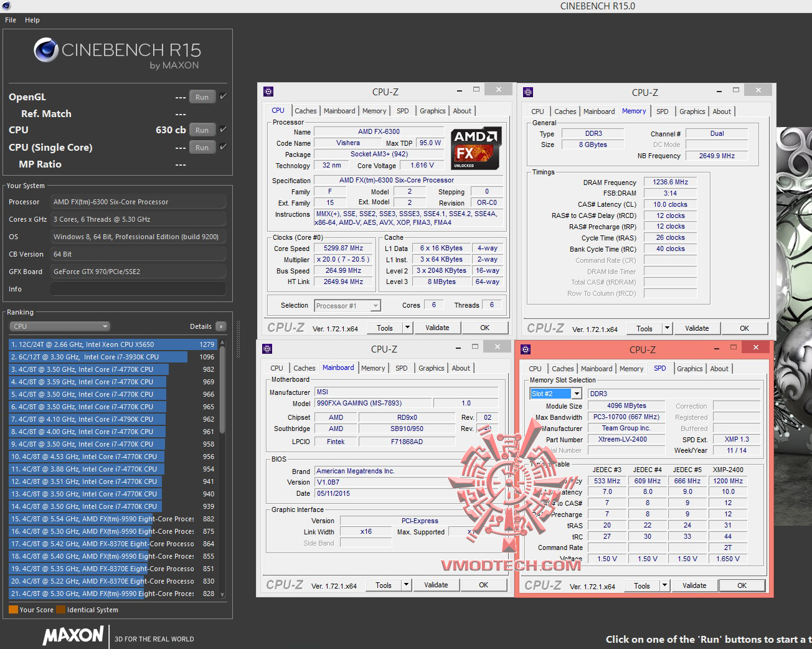
Task: Toggle the CPU test checkbox beside 630 cb
Action: click(x=223, y=130)
